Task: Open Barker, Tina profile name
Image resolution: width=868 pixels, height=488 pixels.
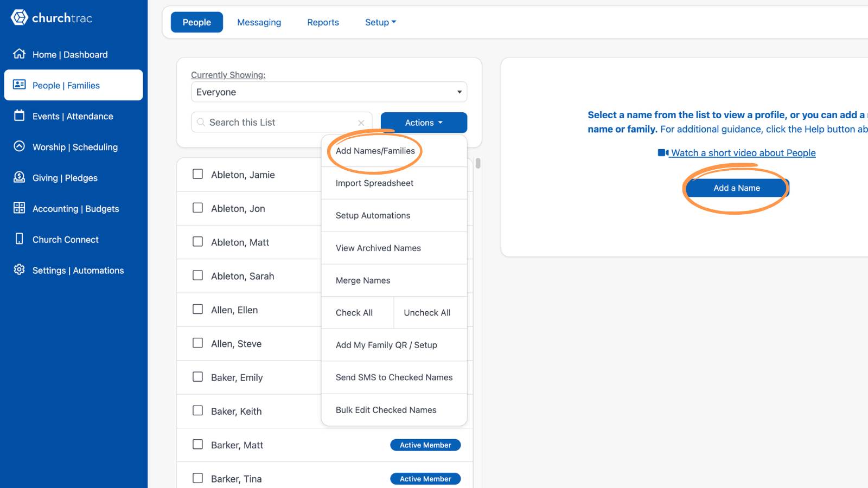Action: [237, 479]
